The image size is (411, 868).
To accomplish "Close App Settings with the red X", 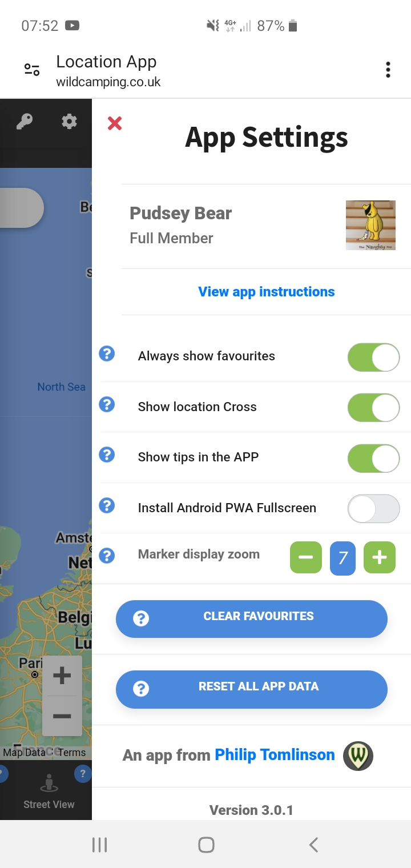I will tap(115, 123).
